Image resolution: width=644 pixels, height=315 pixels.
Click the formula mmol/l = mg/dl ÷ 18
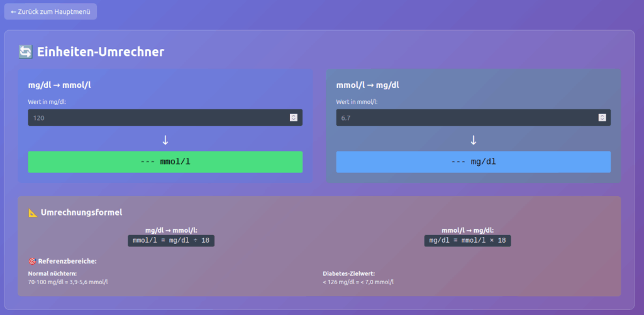point(171,240)
